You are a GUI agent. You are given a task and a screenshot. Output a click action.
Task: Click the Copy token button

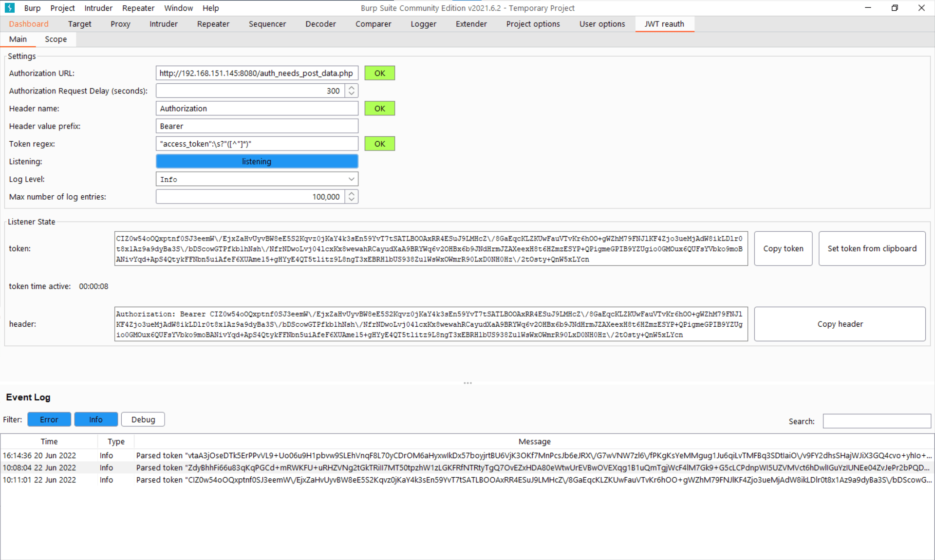[x=783, y=248]
